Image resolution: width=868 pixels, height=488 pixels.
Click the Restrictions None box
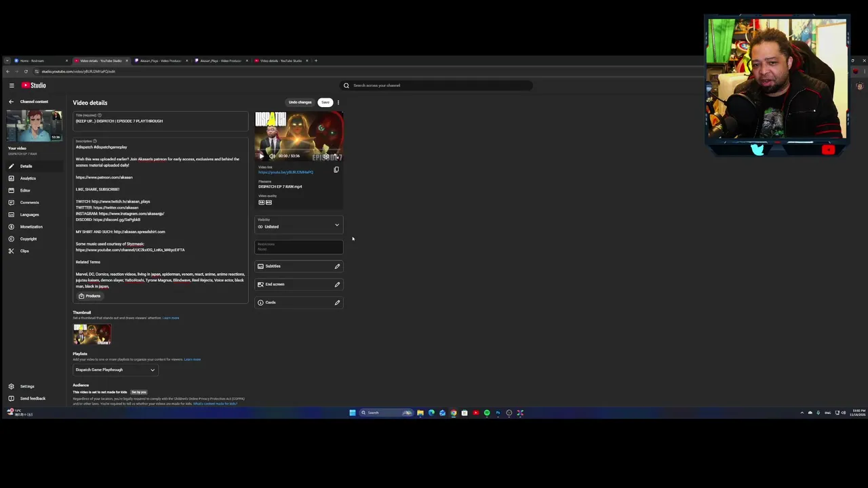[x=299, y=247]
